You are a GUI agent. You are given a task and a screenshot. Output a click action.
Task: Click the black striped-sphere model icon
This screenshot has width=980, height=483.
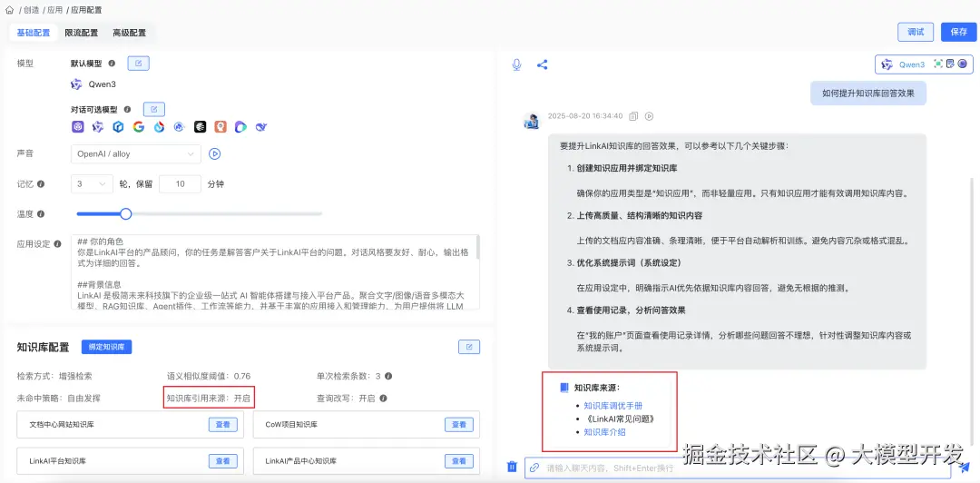[200, 127]
